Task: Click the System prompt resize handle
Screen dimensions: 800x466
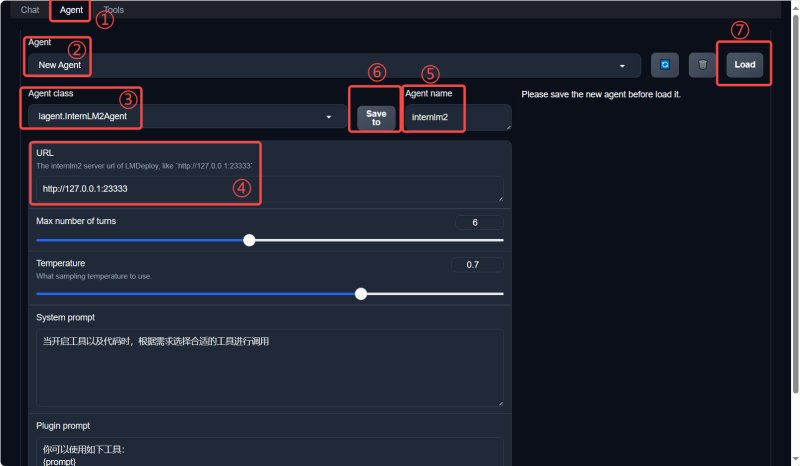Action: [x=501, y=403]
